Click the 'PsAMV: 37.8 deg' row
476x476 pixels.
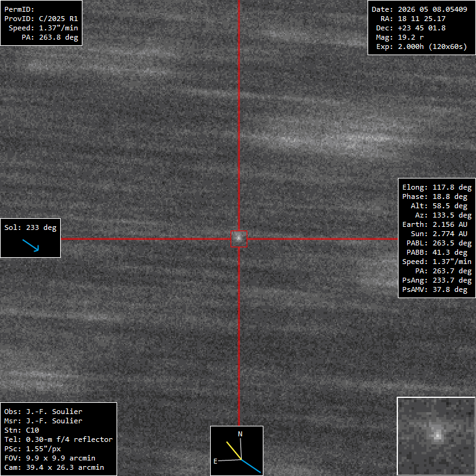coord(434,289)
